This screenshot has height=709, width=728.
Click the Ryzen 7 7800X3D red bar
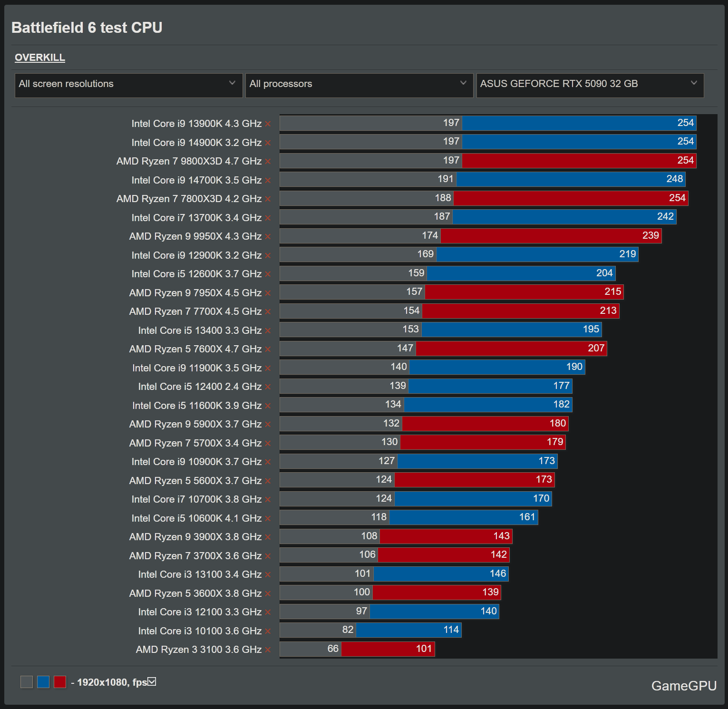[571, 198]
